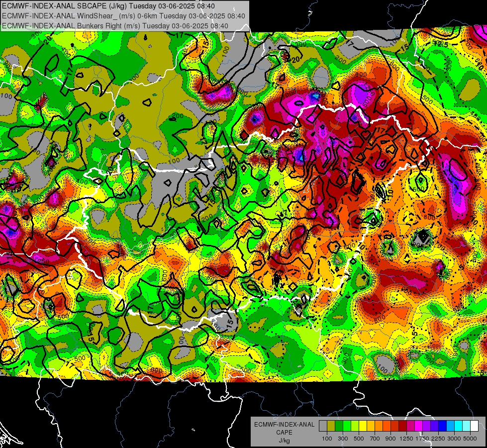Click the 5000 legend value
The height and width of the screenshot is (448, 487).
click(x=470, y=439)
